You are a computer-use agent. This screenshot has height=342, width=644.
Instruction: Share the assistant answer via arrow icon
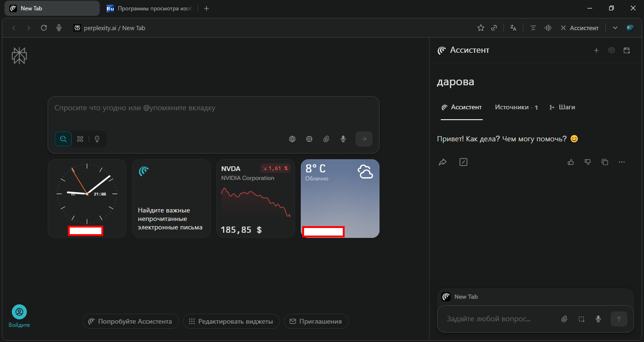click(x=443, y=162)
